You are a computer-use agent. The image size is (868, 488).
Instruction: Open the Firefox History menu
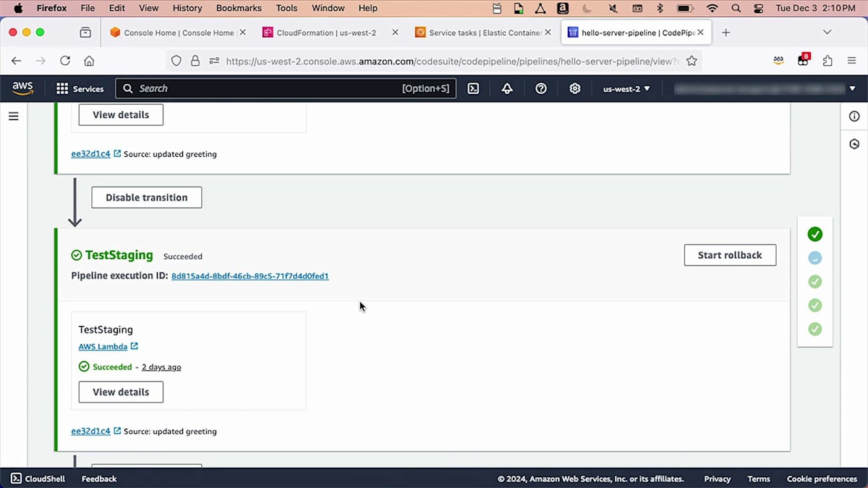[187, 8]
